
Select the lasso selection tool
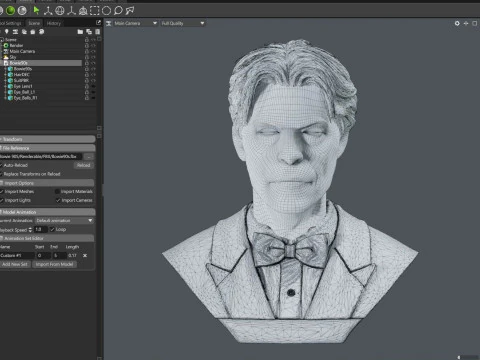(118, 11)
